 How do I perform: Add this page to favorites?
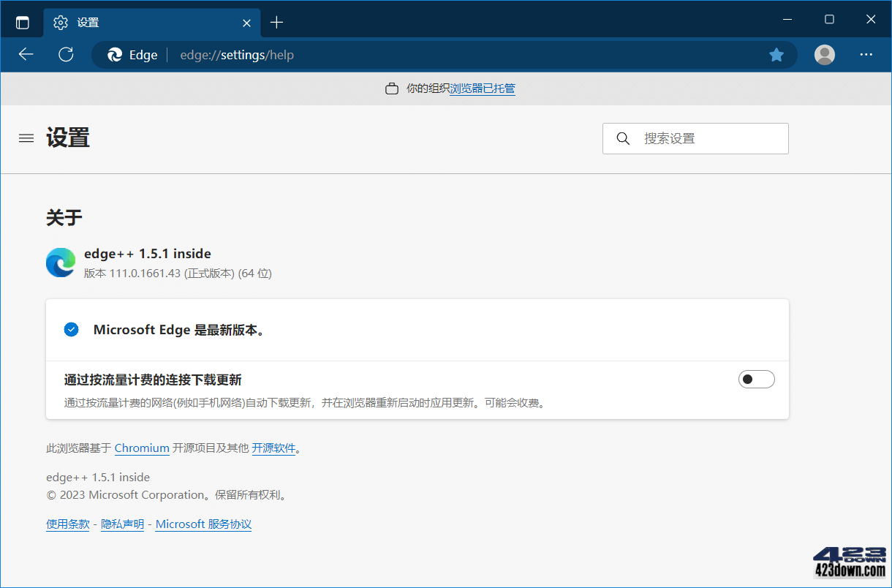pos(776,54)
